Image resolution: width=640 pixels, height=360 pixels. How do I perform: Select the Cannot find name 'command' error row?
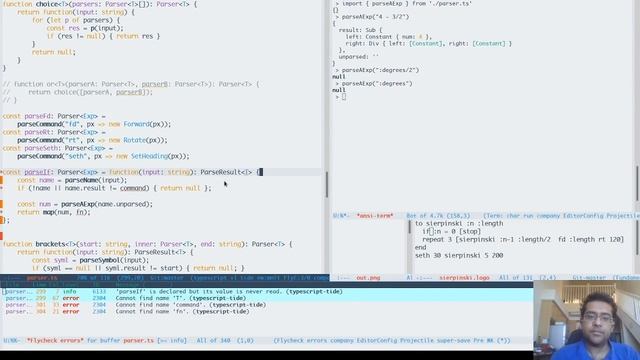(x=267, y=305)
